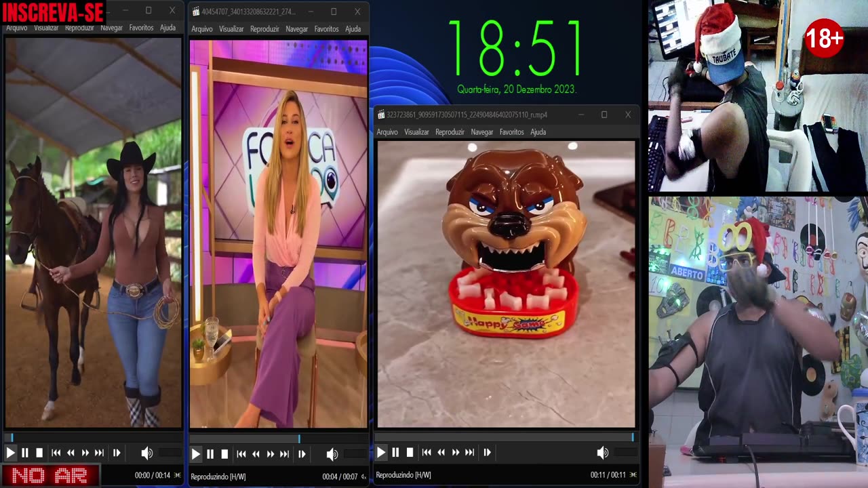This screenshot has height=488, width=868.
Task: Open Navegar menu in the left horse player
Action: coord(111,28)
